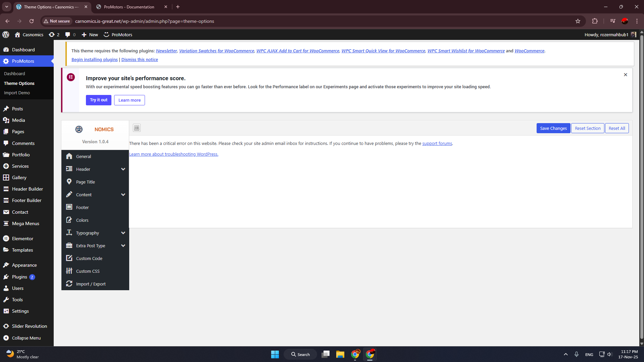This screenshot has height=362, width=644.
Task: Open the New menu in the admin bar
Action: [89, 35]
